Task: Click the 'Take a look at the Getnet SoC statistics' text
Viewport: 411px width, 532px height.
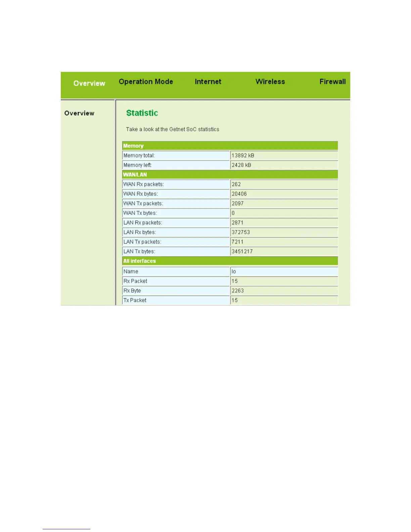Action: coord(173,129)
